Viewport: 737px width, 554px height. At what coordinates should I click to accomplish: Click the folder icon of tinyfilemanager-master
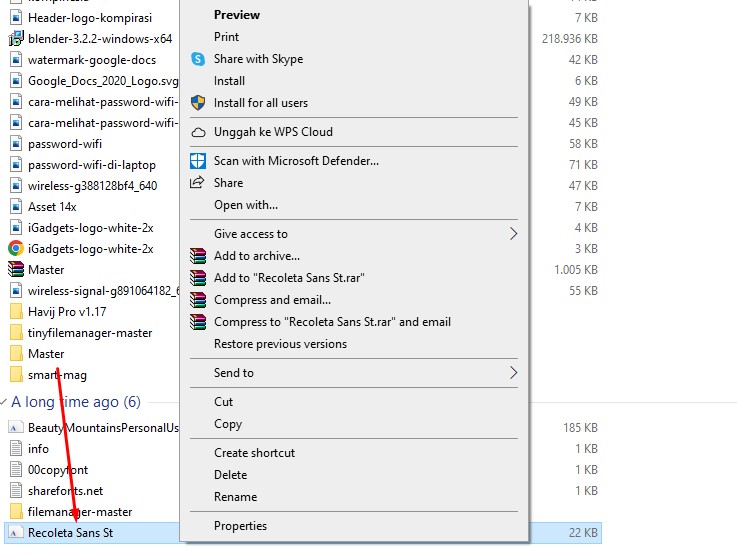16,333
